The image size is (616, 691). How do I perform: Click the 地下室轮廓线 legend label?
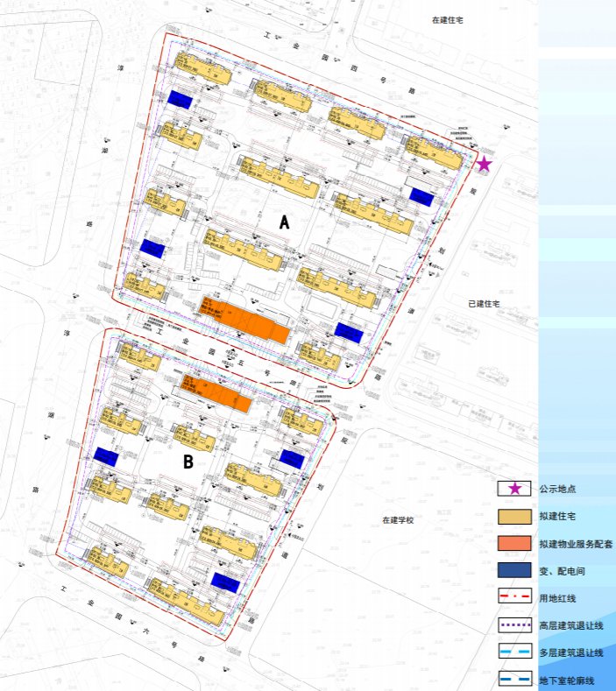point(567,680)
